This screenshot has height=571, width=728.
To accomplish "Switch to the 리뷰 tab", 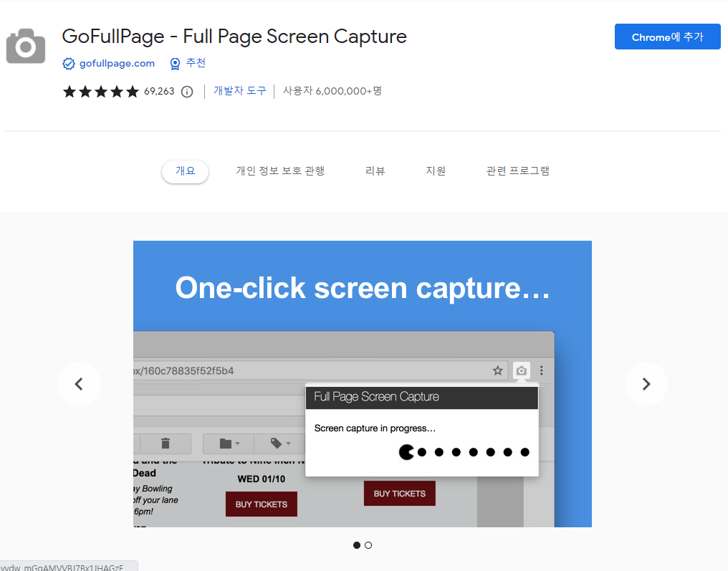I will tap(375, 171).
